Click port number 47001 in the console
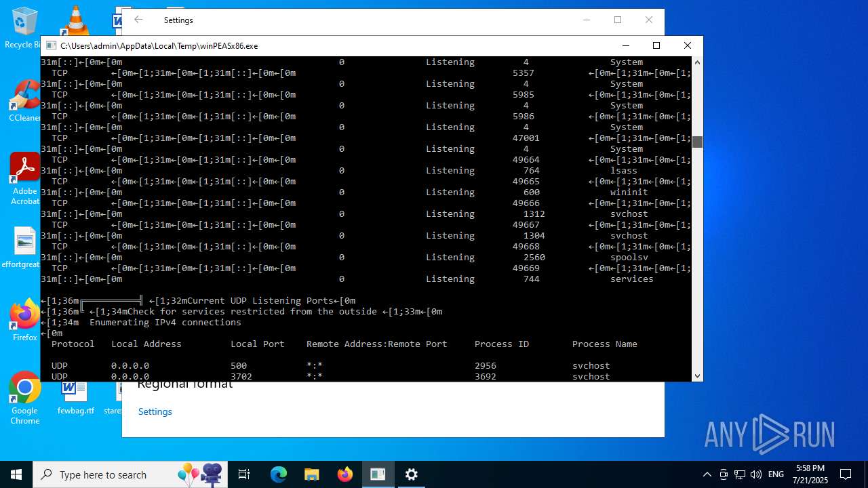This screenshot has height=488, width=868. (x=526, y=138)
